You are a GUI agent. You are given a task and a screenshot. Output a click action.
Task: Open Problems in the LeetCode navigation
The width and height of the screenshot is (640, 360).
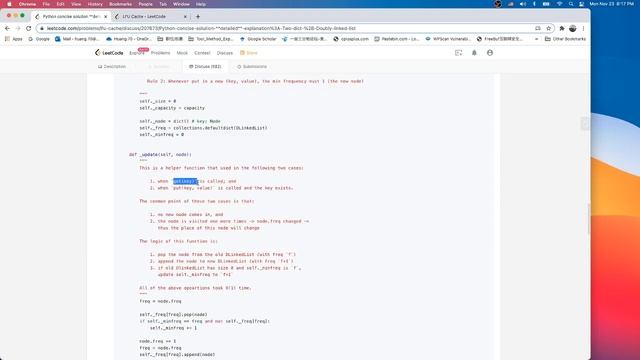pos(160,53)
